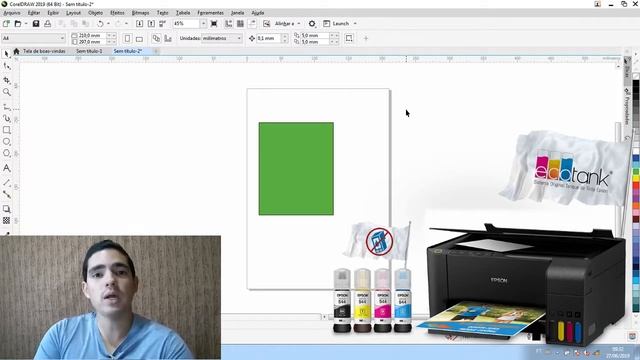Viewport: 640px width, 360px height.
Task: Click the Windows taskbar clock
Action: 618,352
